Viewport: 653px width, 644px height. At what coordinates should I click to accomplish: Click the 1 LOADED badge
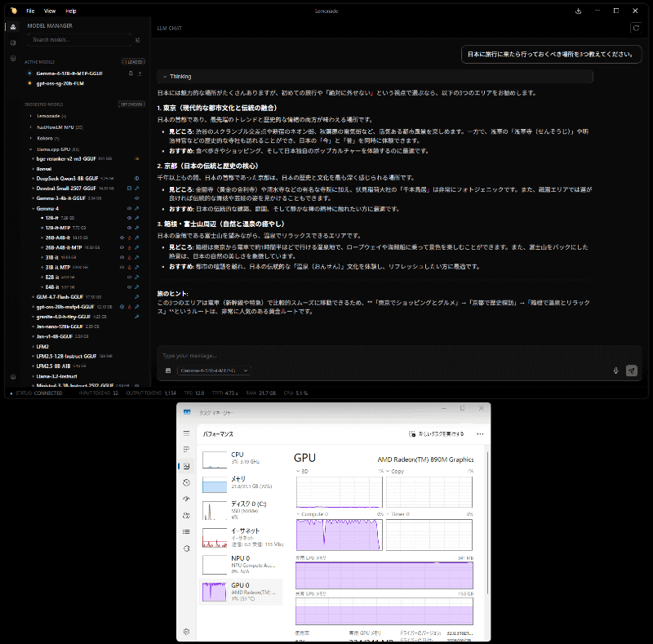[x=133, y=62]
